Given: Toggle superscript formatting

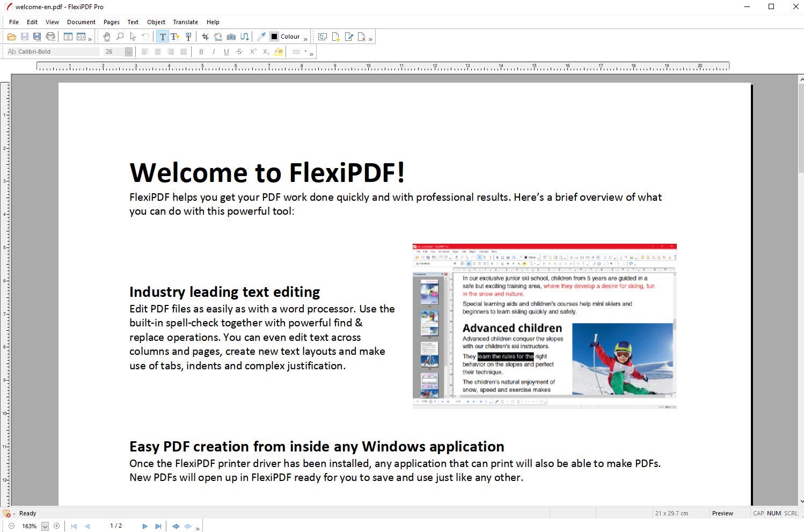Looking at the screenshot, I should click(x=253, y=52).
